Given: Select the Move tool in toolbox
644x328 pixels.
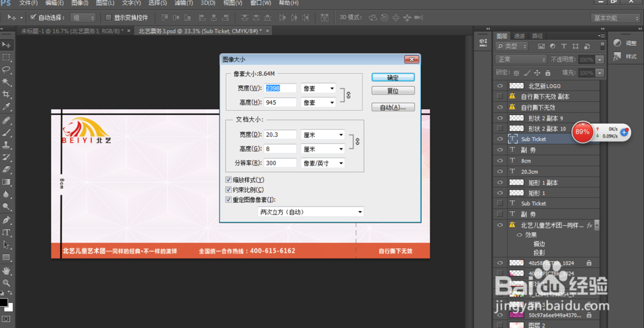Looking at the screenshot, I should pyautogui.click(x=6, y=44).
